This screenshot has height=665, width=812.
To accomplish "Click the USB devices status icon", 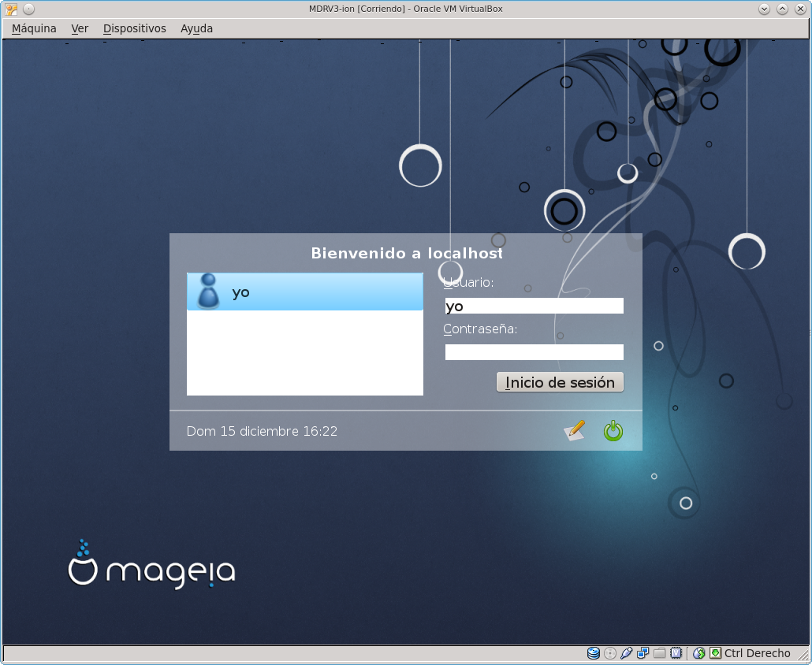I will tap(627, 653).
